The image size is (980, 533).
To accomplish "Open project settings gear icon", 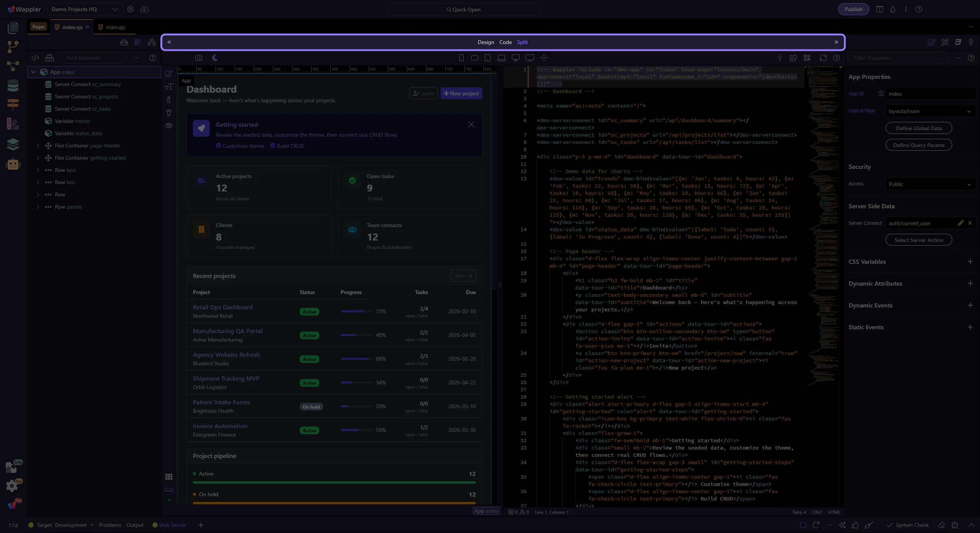I will (131, 9).
